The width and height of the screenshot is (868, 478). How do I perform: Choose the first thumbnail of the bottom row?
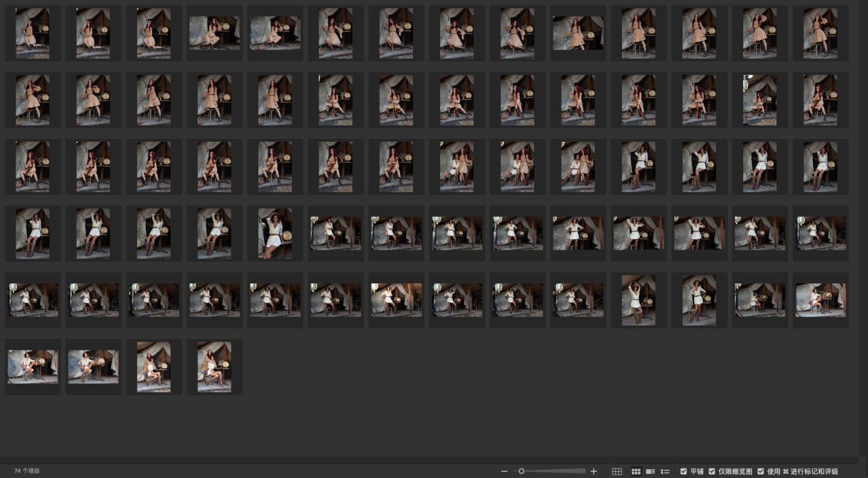pyautogui.click(x=33, y=367)
